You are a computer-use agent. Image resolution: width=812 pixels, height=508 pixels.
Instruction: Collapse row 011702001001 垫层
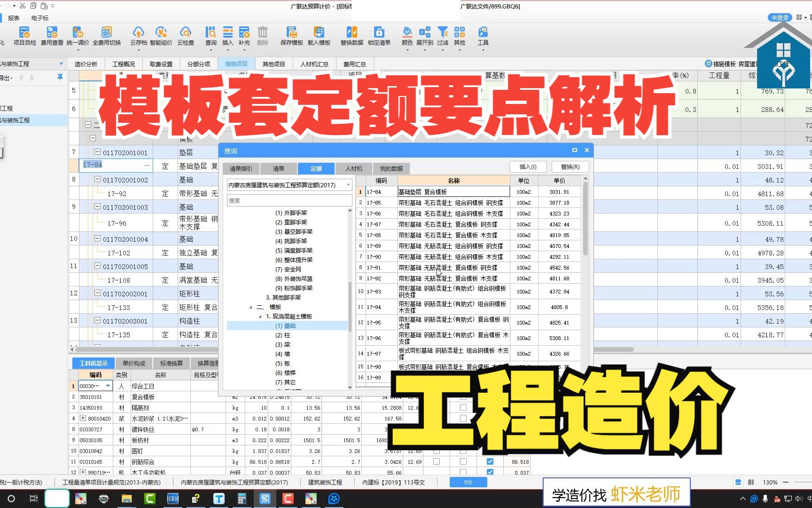point(97,152)
